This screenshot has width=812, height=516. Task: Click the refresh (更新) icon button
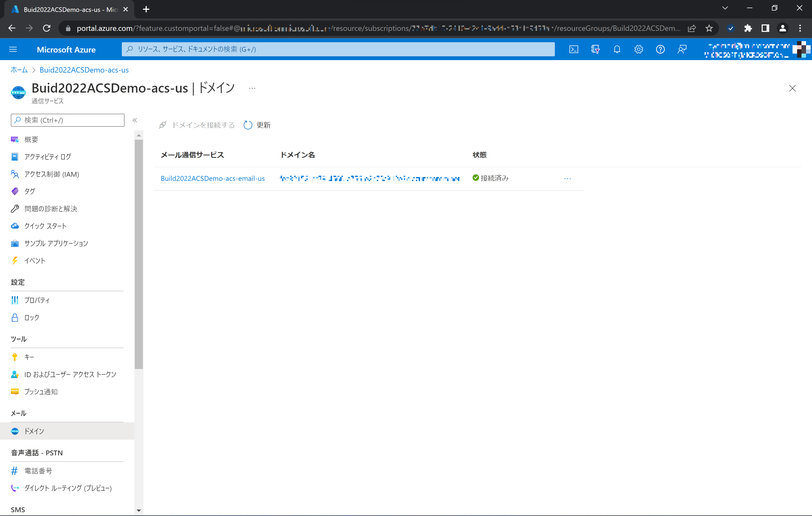coord(248,125)
